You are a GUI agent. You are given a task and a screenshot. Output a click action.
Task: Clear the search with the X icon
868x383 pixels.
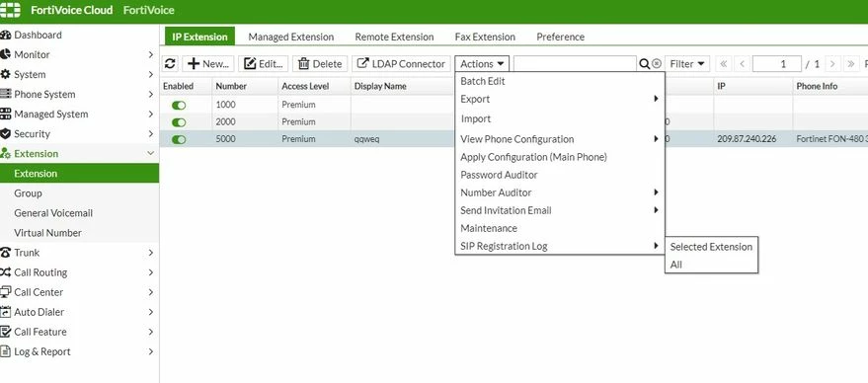tap(657, 64)
